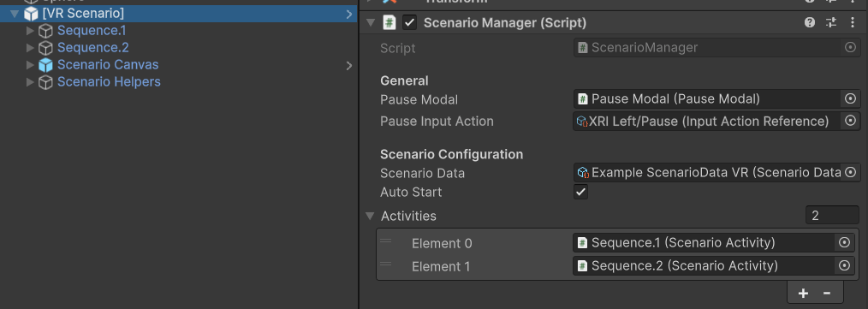Click the Pause Modal property label

click(419, 99)
